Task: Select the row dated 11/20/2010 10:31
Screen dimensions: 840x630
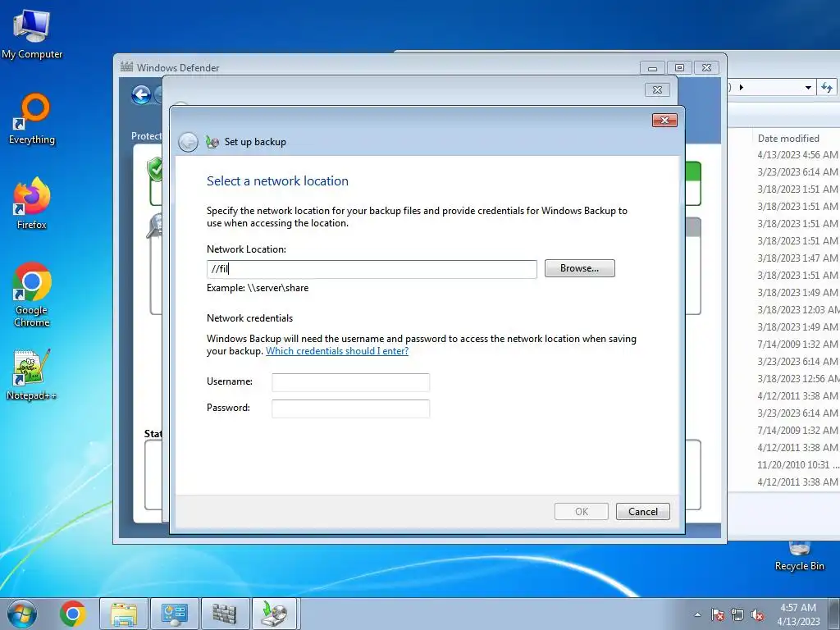Action: tap(797, 465)
